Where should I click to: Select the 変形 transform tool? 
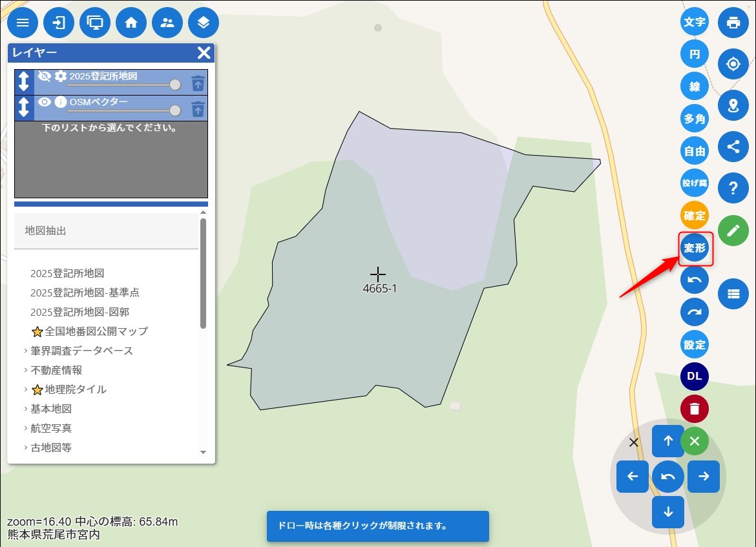click(x=695, y=249)
